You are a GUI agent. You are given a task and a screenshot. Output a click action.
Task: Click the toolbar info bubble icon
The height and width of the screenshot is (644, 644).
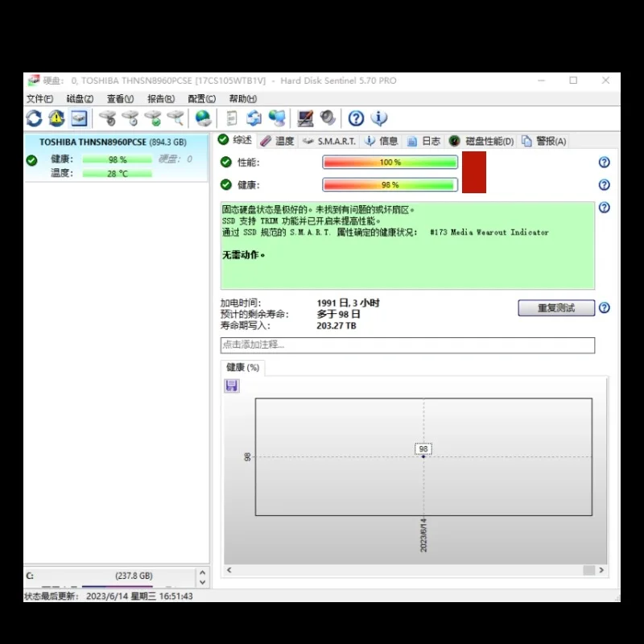tap(378, 118)
